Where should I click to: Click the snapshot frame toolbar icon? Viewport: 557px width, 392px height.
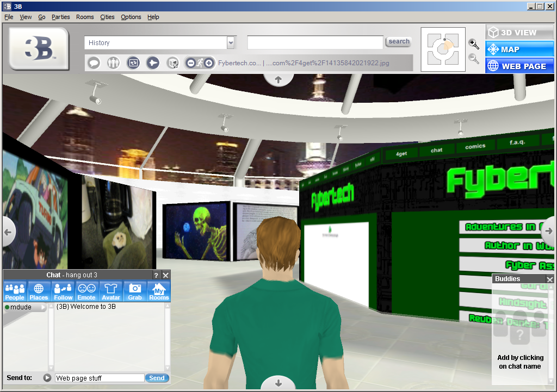pos(133,63)
